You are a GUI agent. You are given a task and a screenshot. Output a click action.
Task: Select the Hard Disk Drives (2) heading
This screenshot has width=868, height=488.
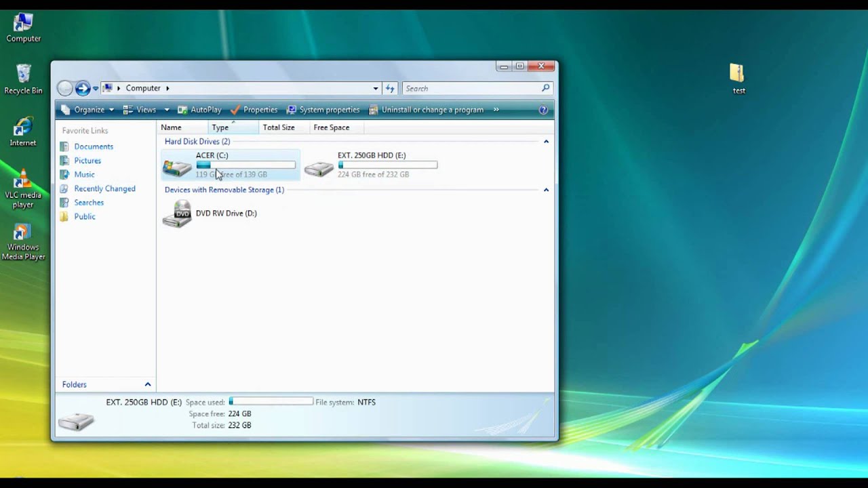197,142
